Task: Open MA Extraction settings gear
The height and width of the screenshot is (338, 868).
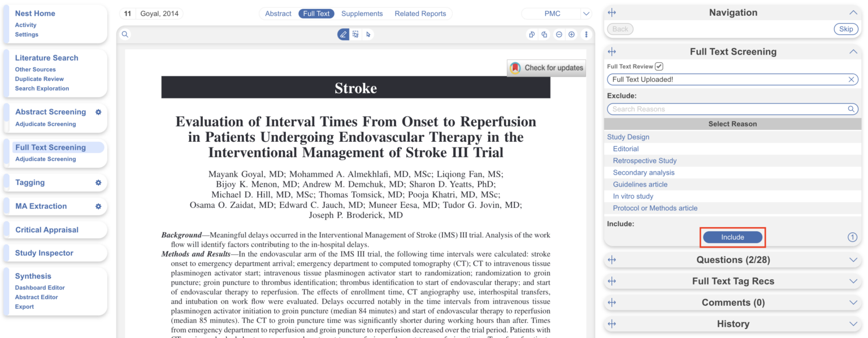Action: (x=98, y=206)
